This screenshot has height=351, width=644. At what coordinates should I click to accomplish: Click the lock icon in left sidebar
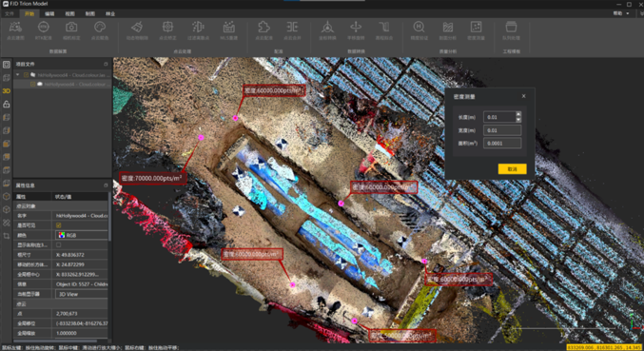pos(6,104)
